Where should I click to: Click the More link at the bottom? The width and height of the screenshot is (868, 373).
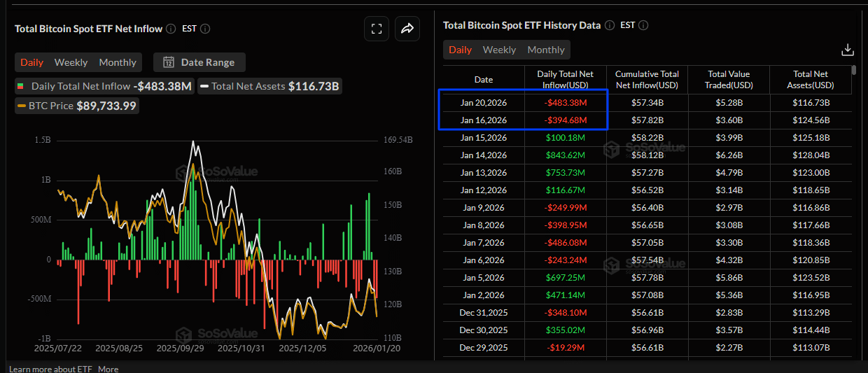108,369
